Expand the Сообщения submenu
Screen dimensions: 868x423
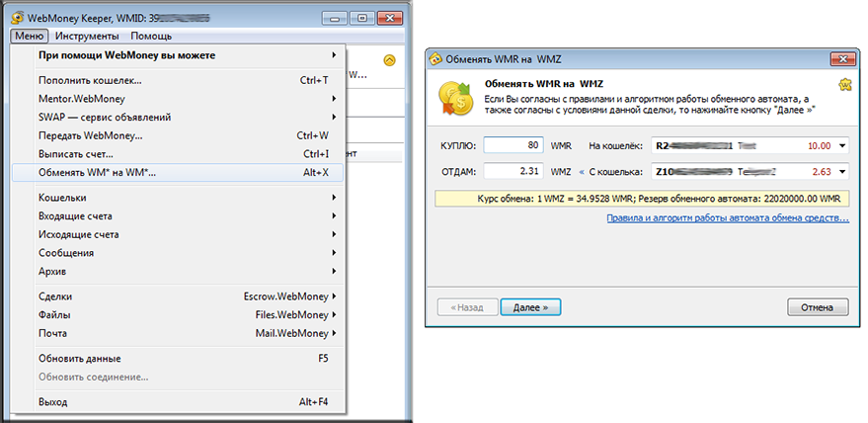coord(177,253)
